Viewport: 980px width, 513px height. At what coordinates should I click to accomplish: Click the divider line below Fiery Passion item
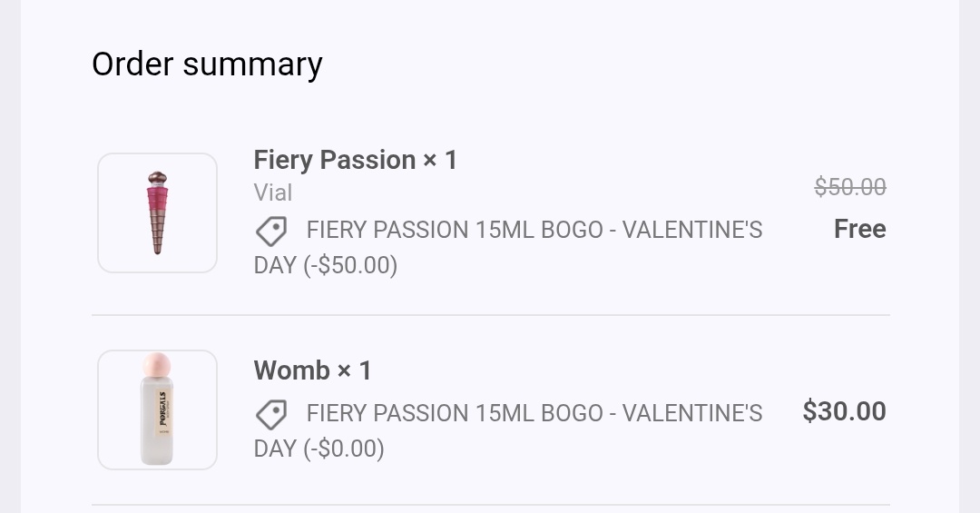(490, 315)
